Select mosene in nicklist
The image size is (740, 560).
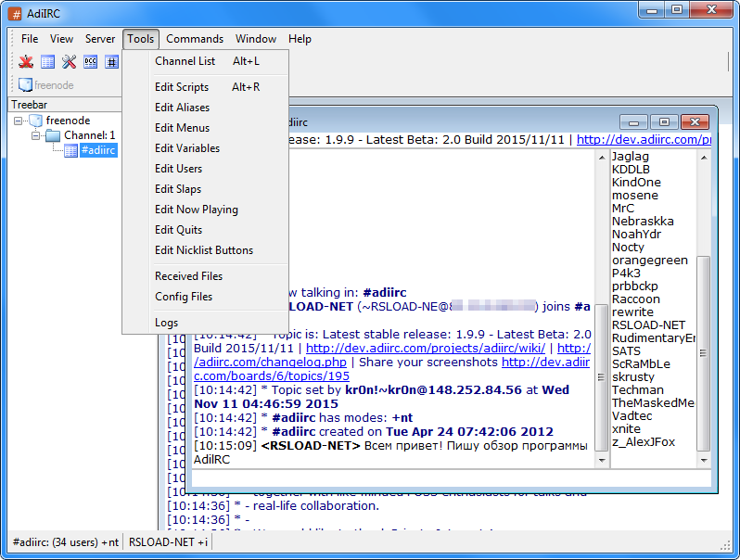click(635, 196)
